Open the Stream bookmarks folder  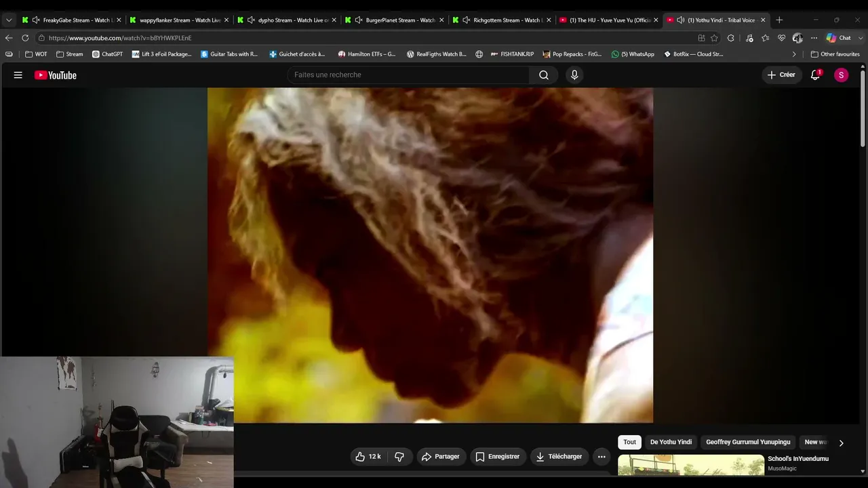70,54
